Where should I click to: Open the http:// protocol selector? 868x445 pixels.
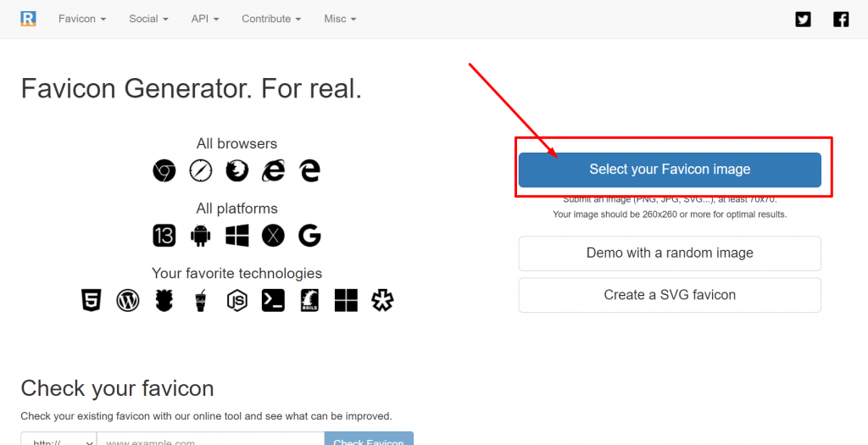click(58, 440)
